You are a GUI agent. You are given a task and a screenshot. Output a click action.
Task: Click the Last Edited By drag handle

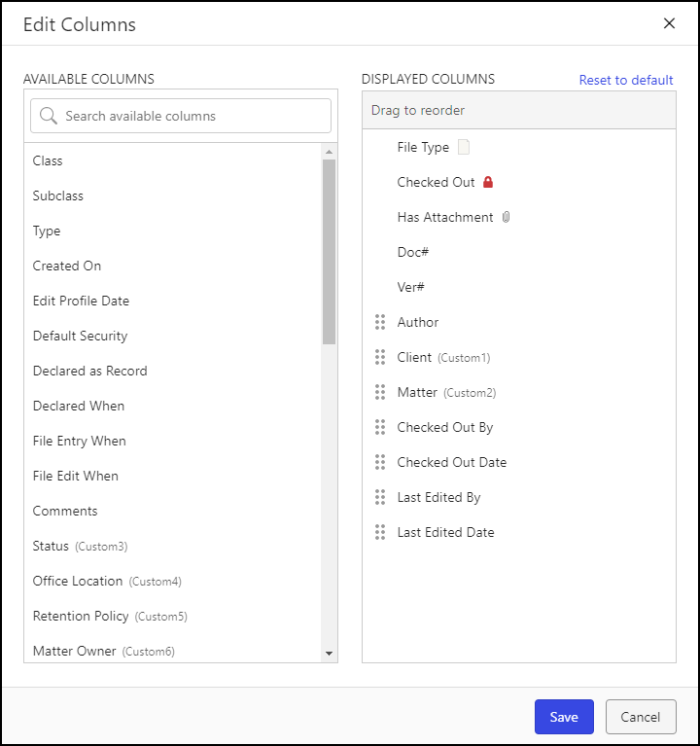coord(380,497)
